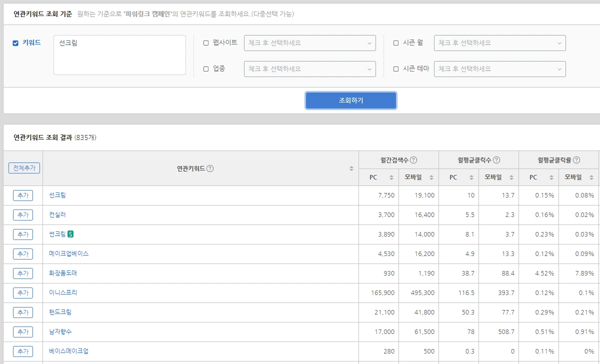The image size is (600, 364).
Task: Enable the 웹사이트 checkbox
Action: tap(206, 43)
